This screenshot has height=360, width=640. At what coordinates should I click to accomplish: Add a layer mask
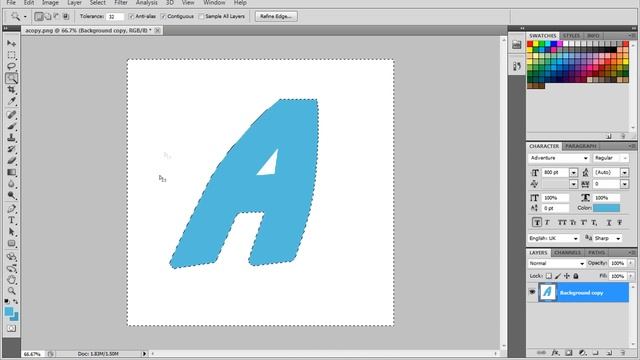coord(569,353)
